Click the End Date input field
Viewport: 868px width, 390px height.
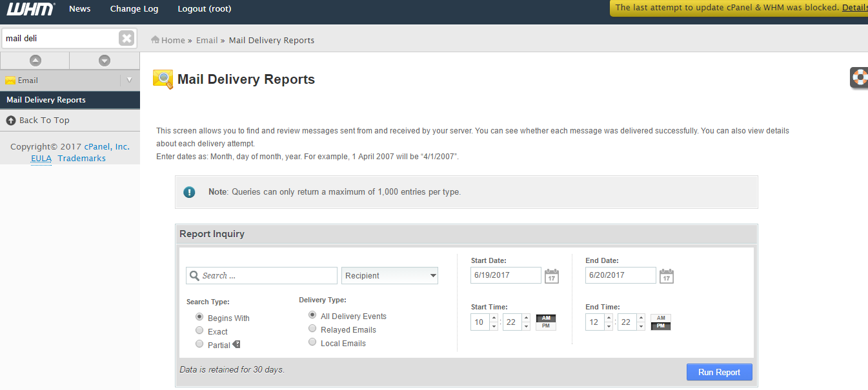click(621, 275)
